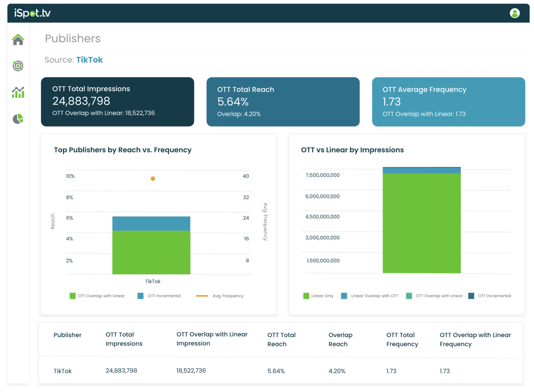Open the bar chart analytics sidebar icon

point(18,92)
